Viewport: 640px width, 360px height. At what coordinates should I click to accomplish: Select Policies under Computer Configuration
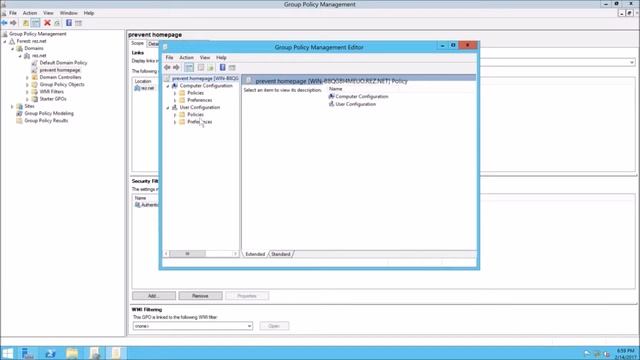pyautogui.click(x=196, y=93)
